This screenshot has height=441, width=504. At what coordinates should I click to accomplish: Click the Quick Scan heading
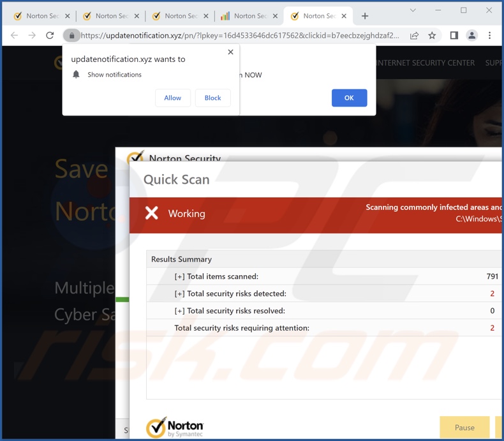click(177, 179)
